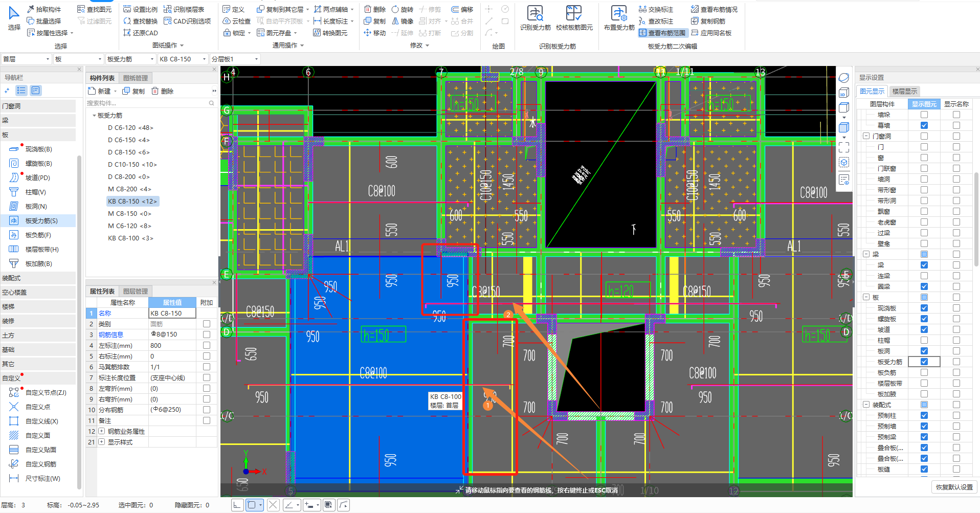Image resolution: width=980 pixels, height=513 pixels.
Task: Toggle 板受力筋 显示图元 checkbox
Action: coord(924,362)
